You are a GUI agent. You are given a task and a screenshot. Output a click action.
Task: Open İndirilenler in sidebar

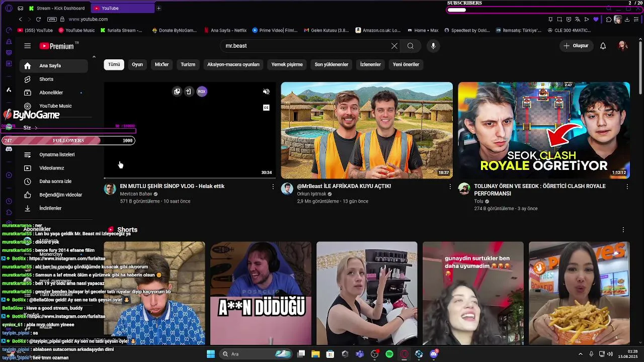pyautogui.click(x=54, y=208)
